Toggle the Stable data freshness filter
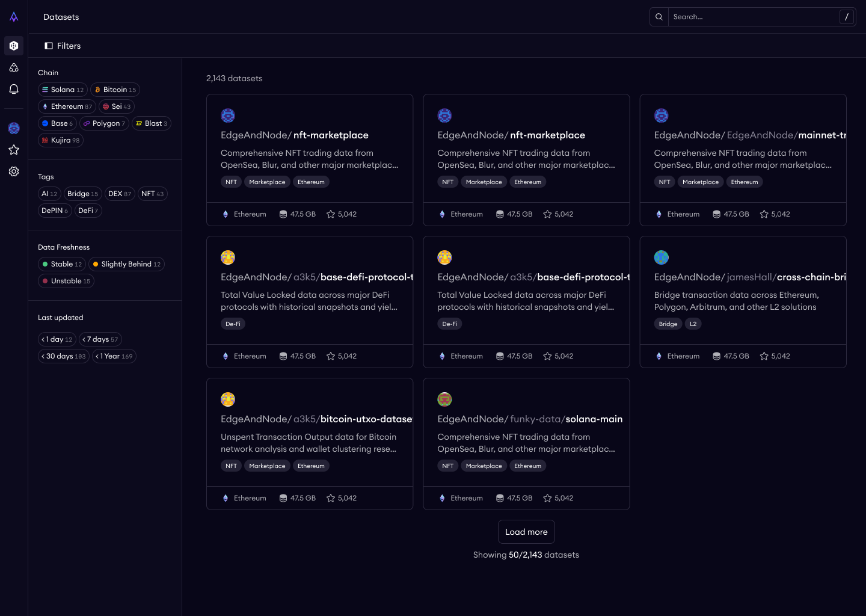866x616 pixels. click(62, 264)
